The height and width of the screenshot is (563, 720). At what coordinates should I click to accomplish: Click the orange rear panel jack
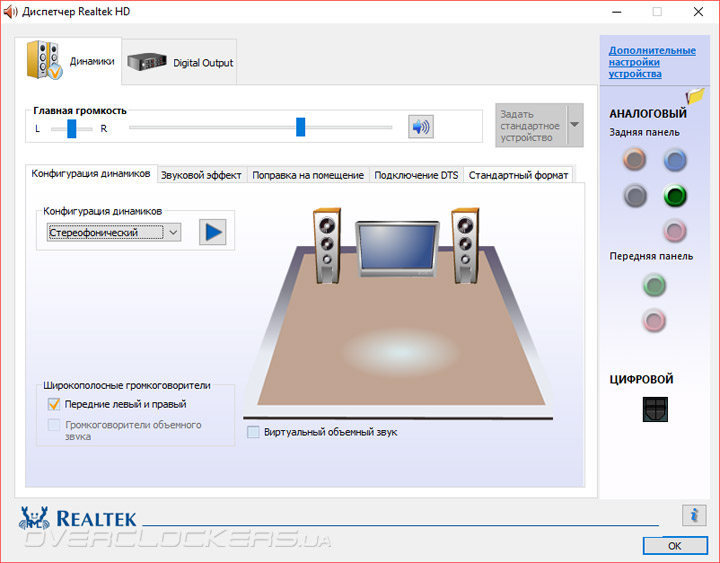click(635, 160)
